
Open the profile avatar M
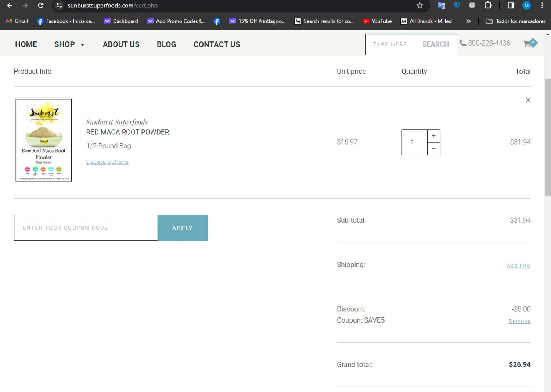[527, 6]
